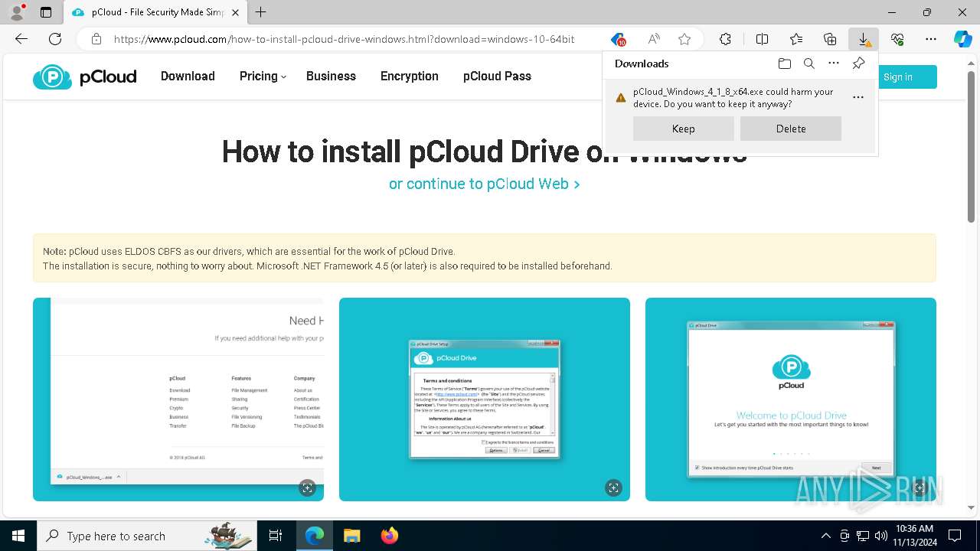This screenshot has width=980, height=551.
Task: Open Microsoft Edge from the taskbar
Action: click(315, 536)
